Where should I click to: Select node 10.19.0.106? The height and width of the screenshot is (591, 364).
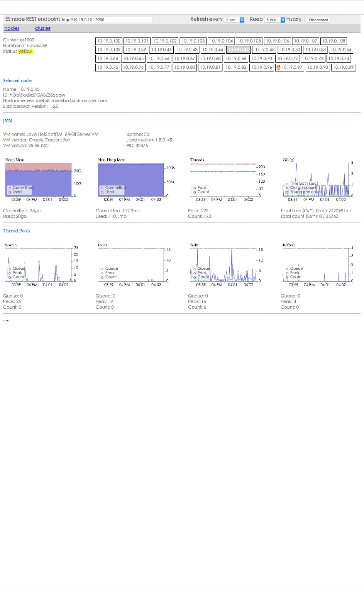[x=278, y=41]
